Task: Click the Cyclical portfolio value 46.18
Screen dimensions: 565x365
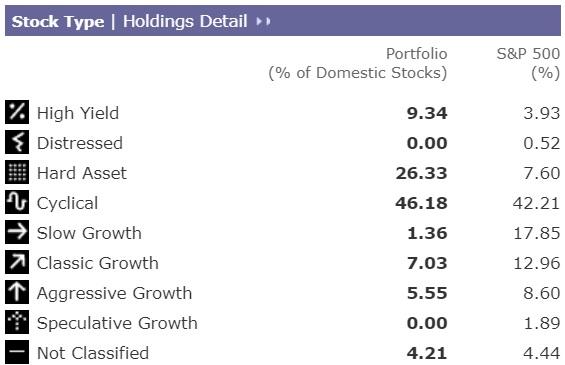Action: [421, 203]
